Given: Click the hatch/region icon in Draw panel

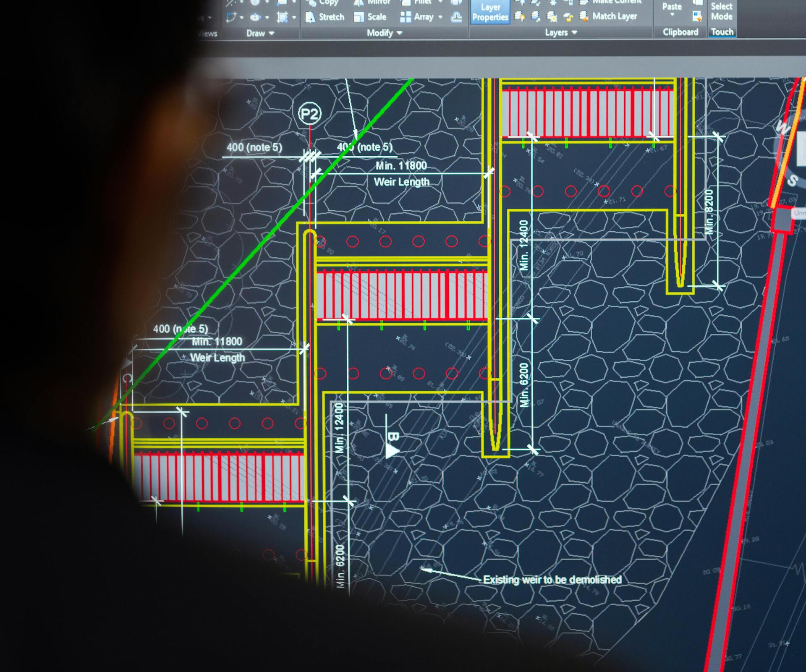Looking at the screenshot, I should [282, 17].
